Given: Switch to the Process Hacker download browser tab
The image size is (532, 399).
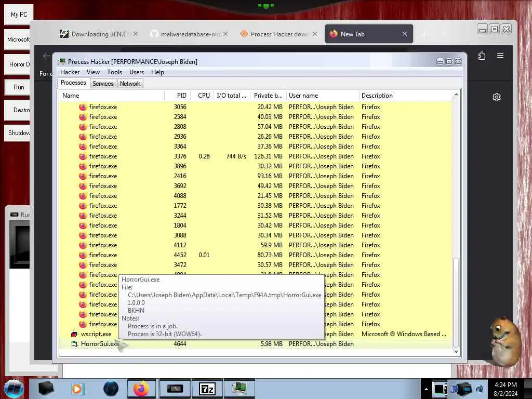Looking at the screenshot, I should [x=279, y=34].
